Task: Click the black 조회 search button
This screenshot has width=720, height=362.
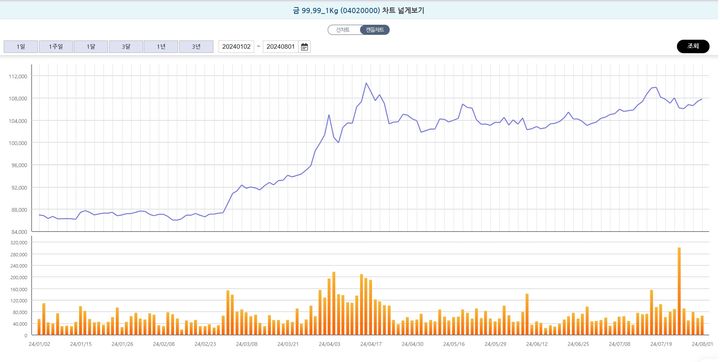Action: (693, 46)
